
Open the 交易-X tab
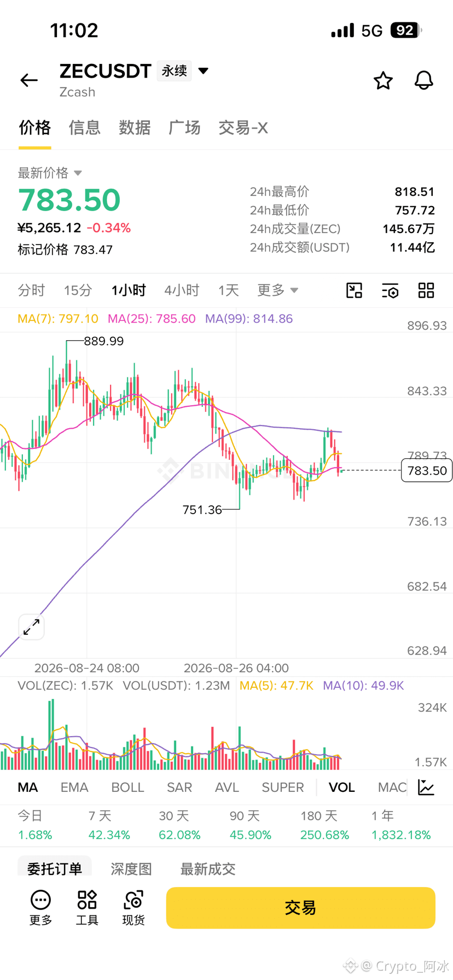[x=243, y=127]
